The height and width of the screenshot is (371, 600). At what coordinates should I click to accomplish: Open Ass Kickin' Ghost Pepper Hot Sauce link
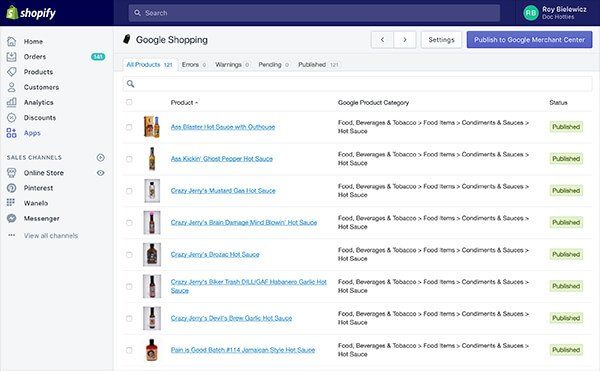(222, 159)
